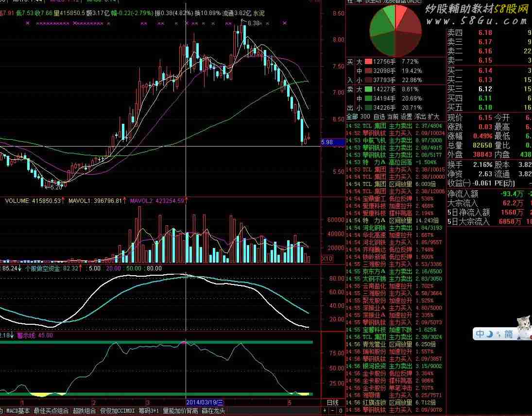The height and width of the screenshot is (416, 532).
Task: Open the 中航飞机 主力卖出 alert row
Action: coord(395,140)
